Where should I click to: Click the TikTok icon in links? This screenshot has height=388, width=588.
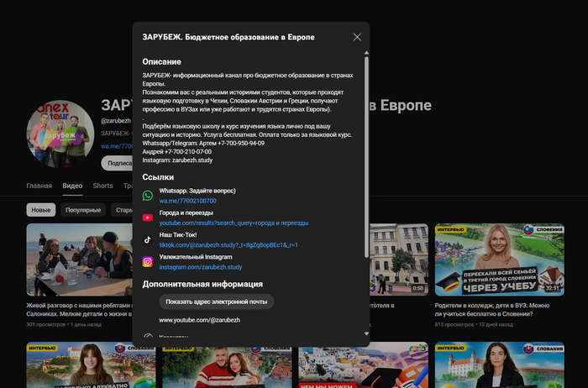coord(147,239)
